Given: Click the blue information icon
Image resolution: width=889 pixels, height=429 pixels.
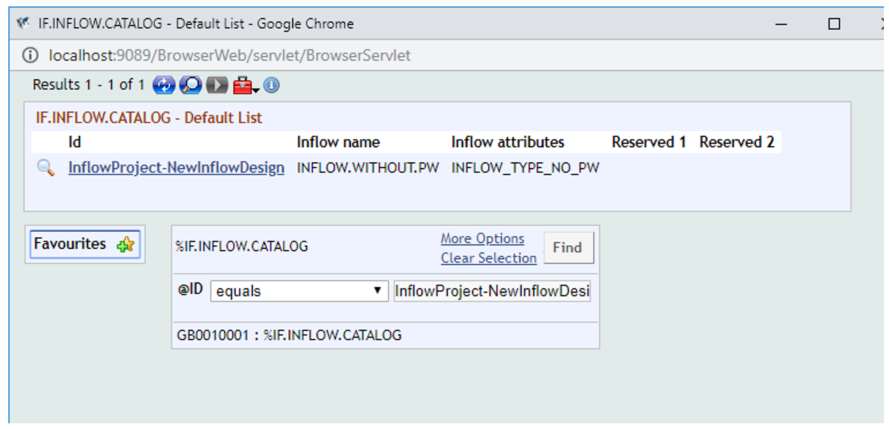Looking at the screenshot, I should pyautogui.click(x=272, y=86).
